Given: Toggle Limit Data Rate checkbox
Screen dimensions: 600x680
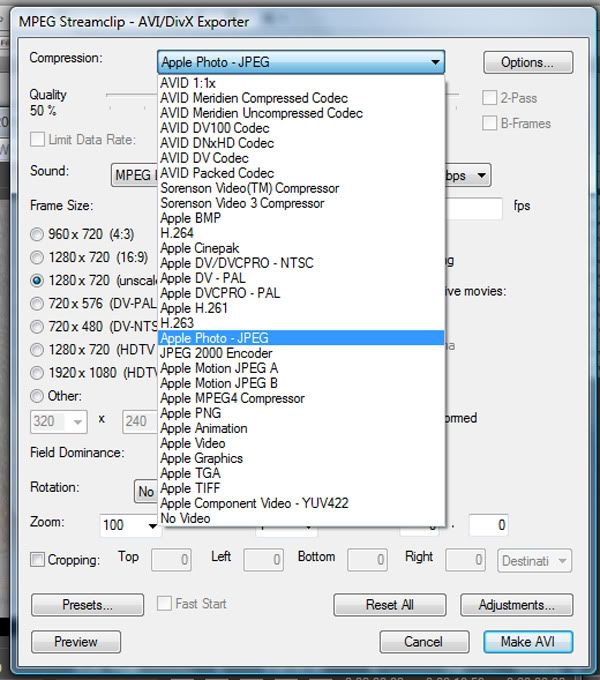Looking at the screenshot, I should click(37, 140).
